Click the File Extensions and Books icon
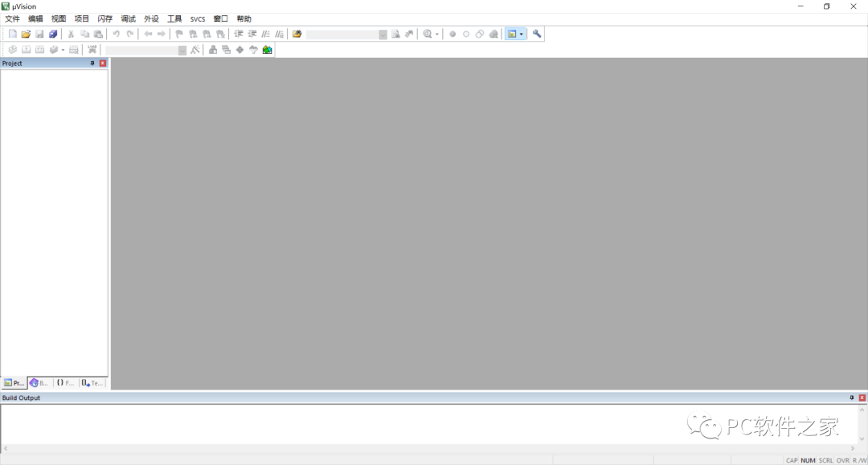This screenshot has height=465, width=868. [212, 50]
